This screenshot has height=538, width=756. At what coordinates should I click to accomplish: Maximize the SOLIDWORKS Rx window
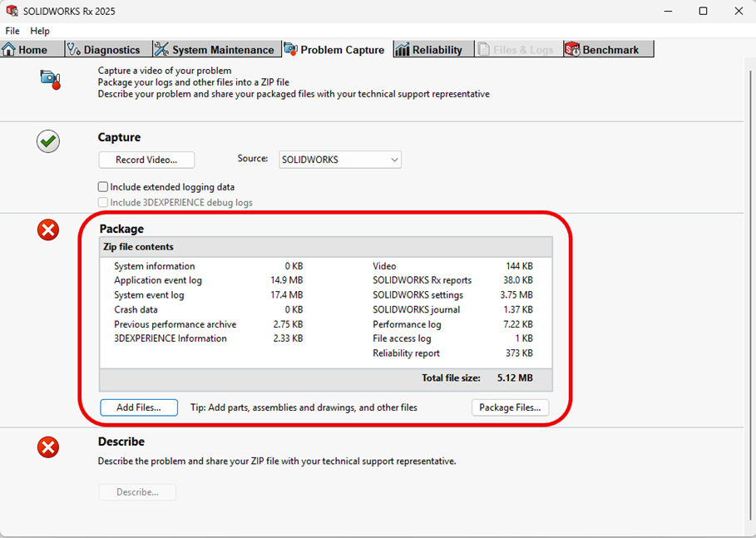[703, 11]
